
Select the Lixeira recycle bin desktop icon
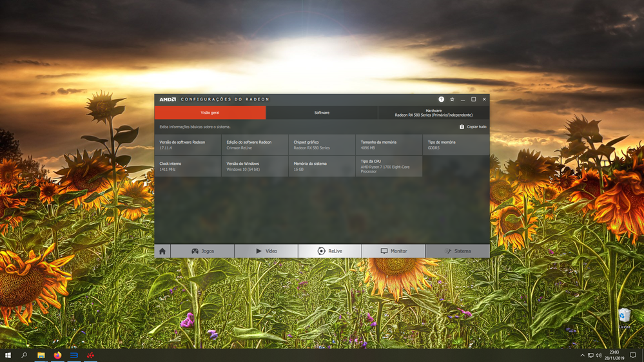(624, 318)
